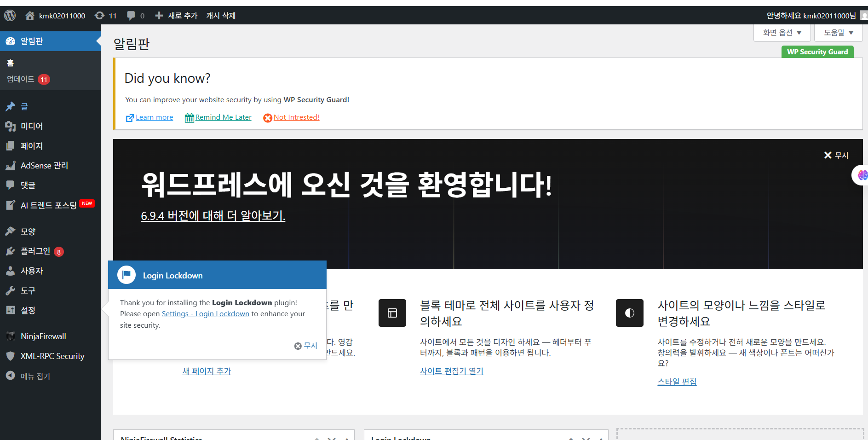Image resolution: width=868 pixels, height=440 pixels.
Task: Open the 사용자 users icon
Action: coord(10,271)
